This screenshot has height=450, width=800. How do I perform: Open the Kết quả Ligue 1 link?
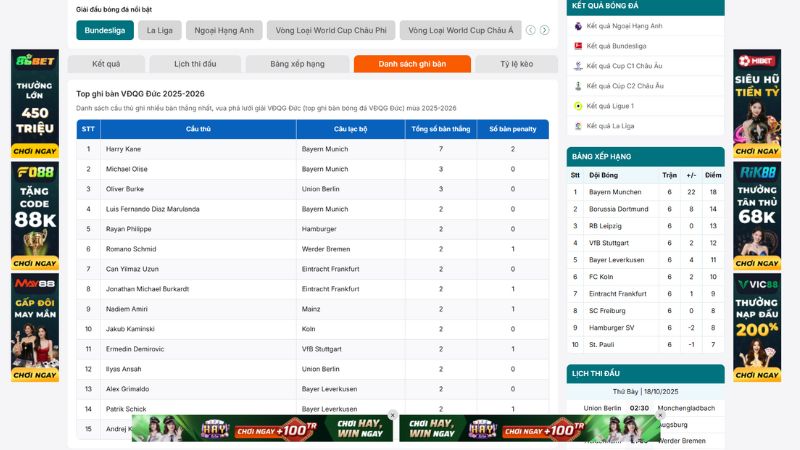pyautogui.click(x=610, y=106)
